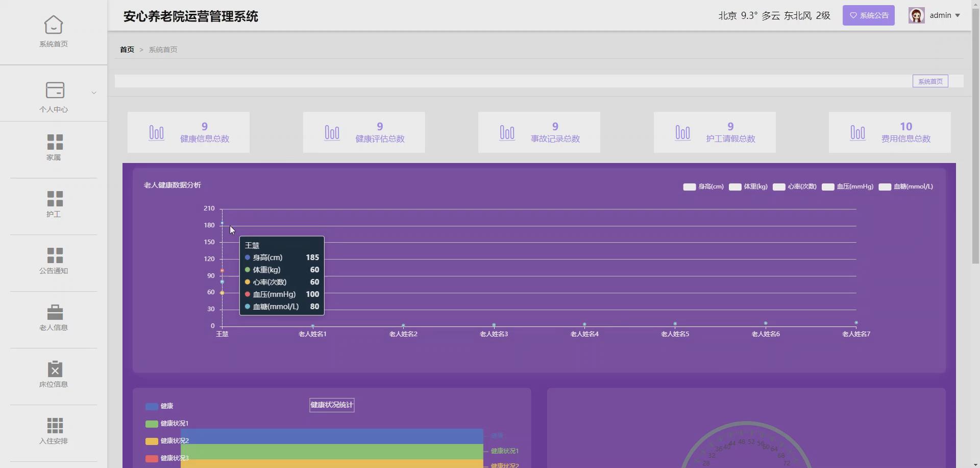Open the 老人信息 briefcase icon
Screen dimensions: 980x468
pos(55,312)
